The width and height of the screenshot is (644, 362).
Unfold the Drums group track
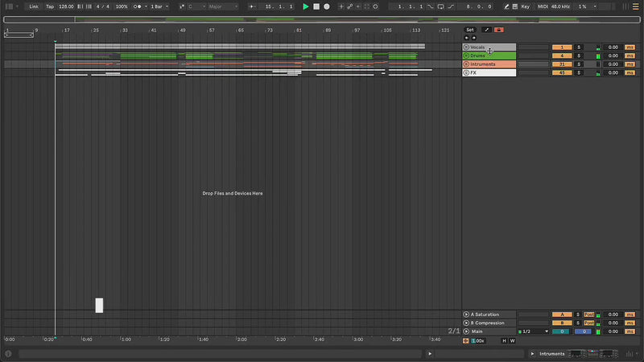pos(466,56)
